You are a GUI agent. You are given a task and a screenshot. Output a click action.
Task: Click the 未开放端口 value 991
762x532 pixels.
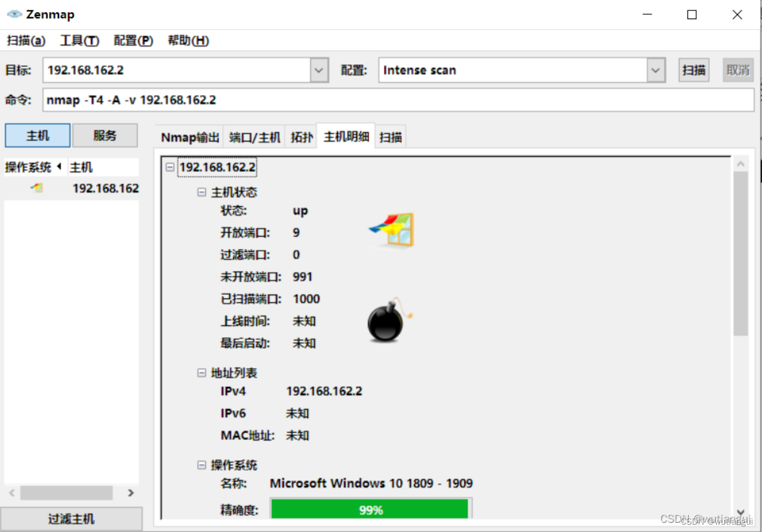(303, 277)
